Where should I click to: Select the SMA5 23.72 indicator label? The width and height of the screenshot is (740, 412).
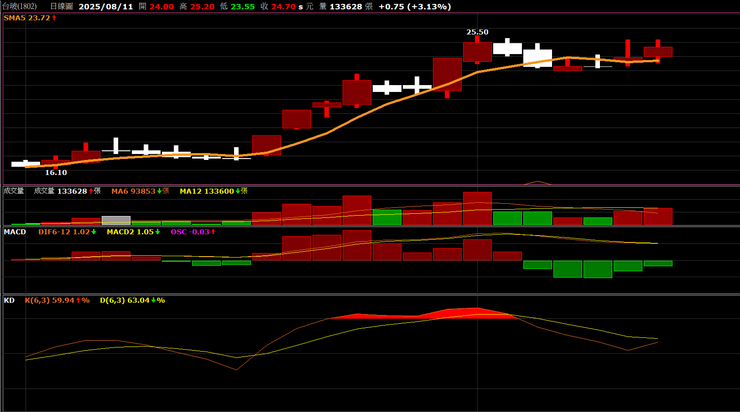tap(29, 18)
